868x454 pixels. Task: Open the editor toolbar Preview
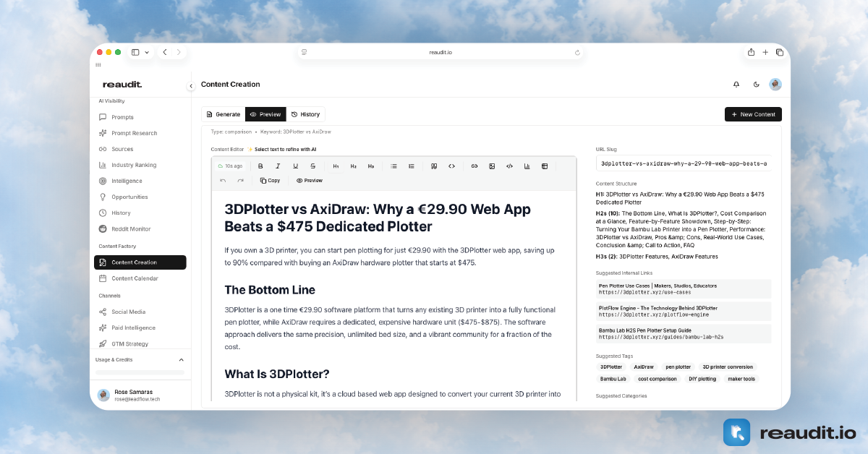310,180
